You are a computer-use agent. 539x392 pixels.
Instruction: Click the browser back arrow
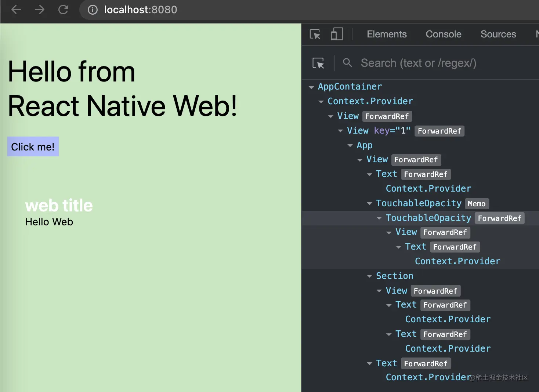tap(16, 10)
